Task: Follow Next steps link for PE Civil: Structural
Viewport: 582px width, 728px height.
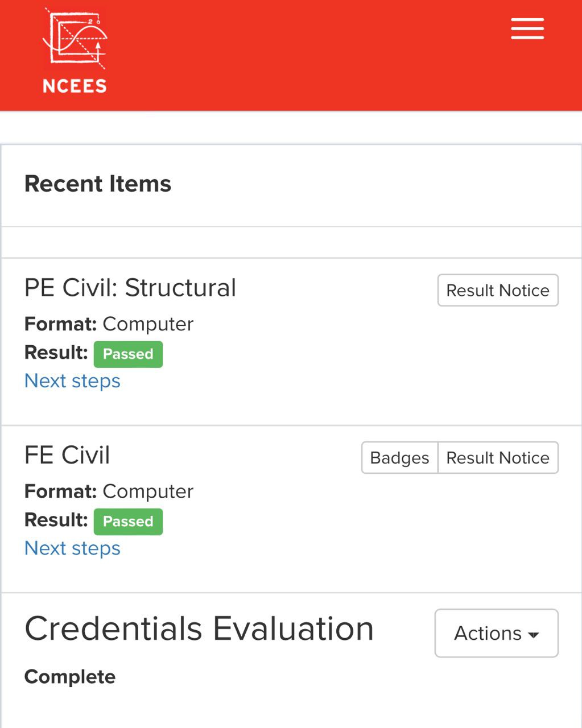Action: pyautogui.click(x=72, y=381)
